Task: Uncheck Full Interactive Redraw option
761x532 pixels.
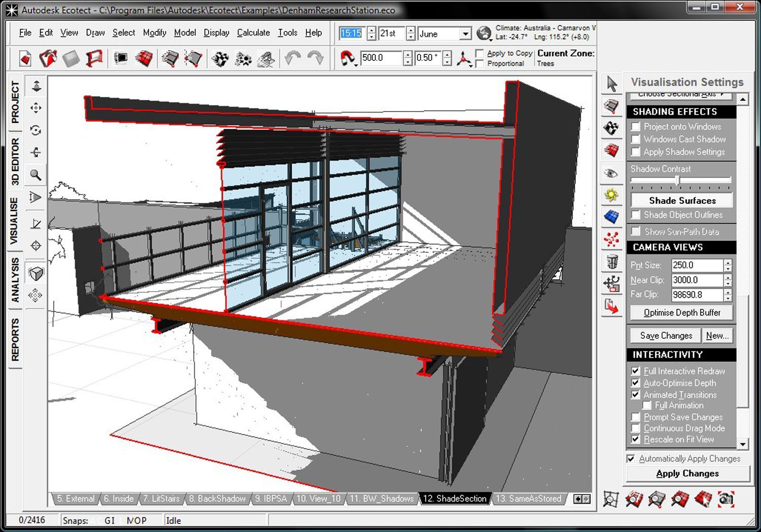Action: pos(636,371)
